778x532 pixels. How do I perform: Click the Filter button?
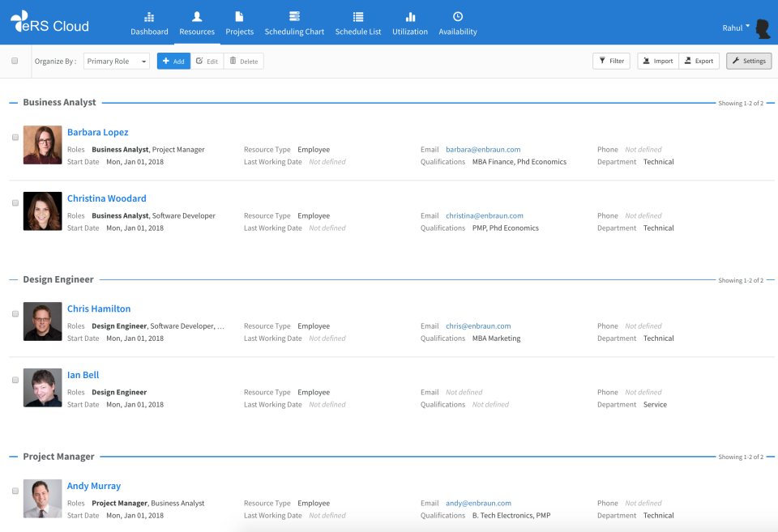pyautogui.click(x=611, y=61)
